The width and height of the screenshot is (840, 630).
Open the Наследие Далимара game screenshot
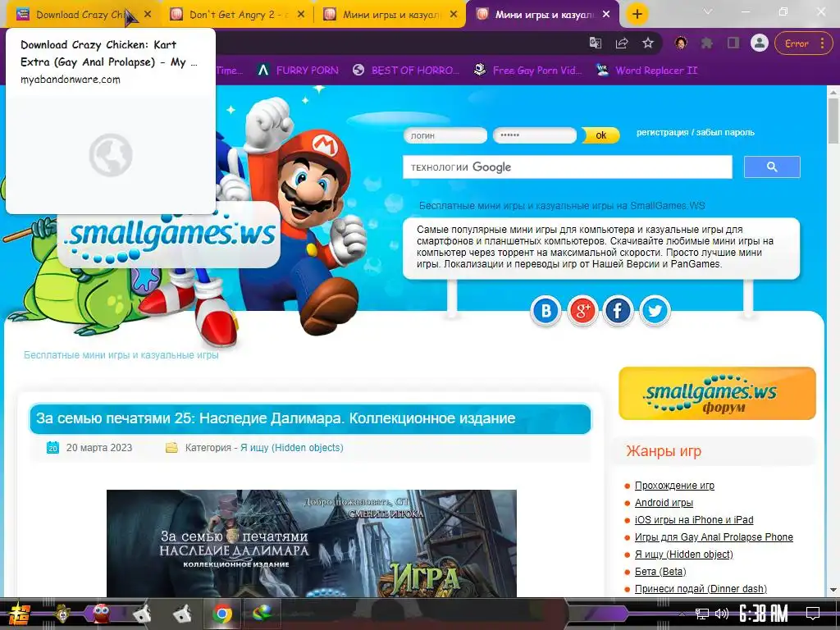tap(311, 543)
